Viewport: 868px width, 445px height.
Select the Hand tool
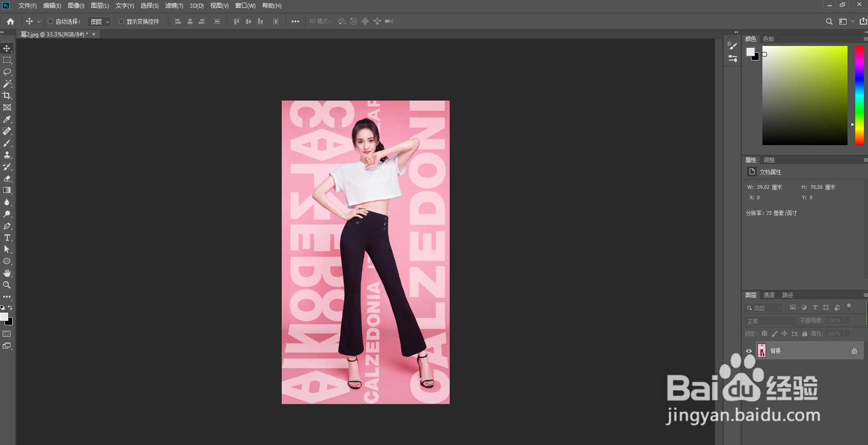tap(7, 273)
